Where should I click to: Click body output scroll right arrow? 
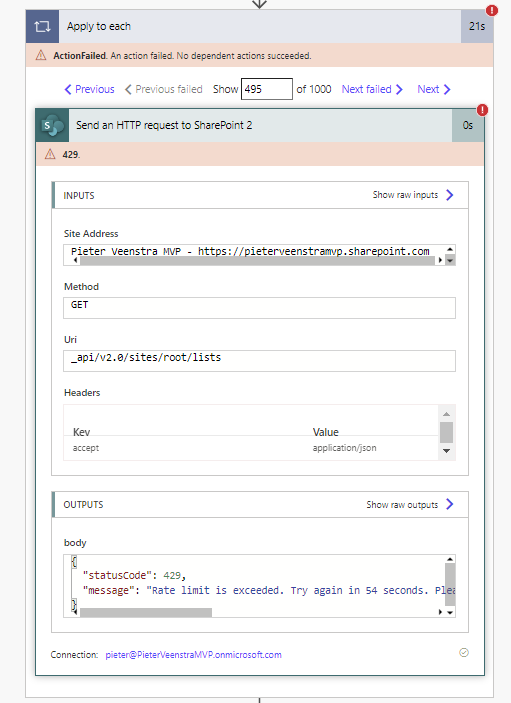pos(440,612)
